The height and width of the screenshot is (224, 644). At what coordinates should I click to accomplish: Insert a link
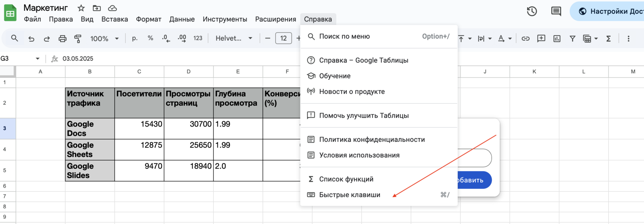pos(526,38)
